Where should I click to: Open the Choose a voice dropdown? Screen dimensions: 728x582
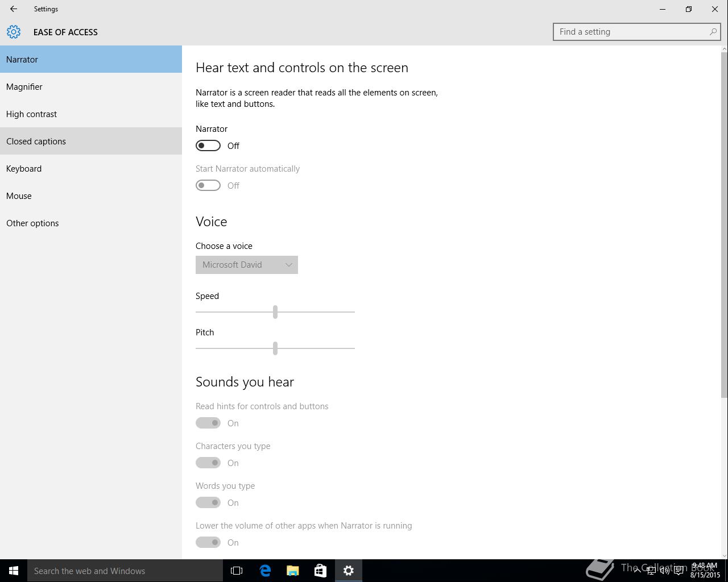click(247, 265)
